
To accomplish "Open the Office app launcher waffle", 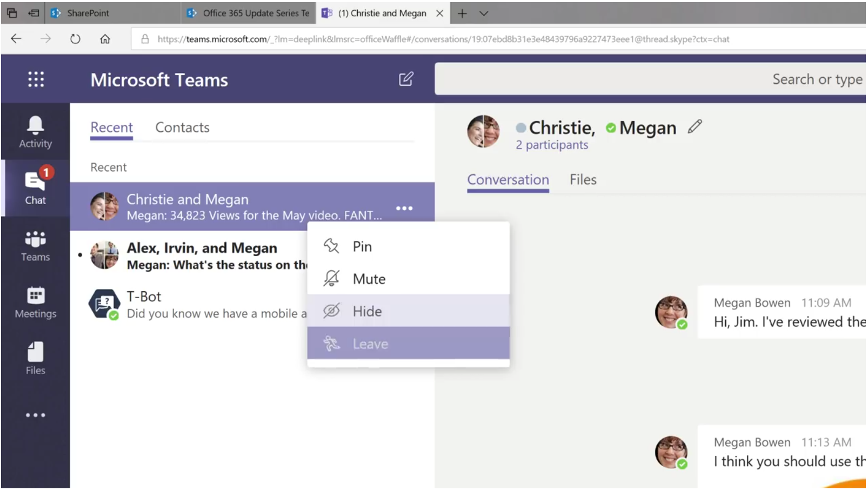I will coord(36,79).
